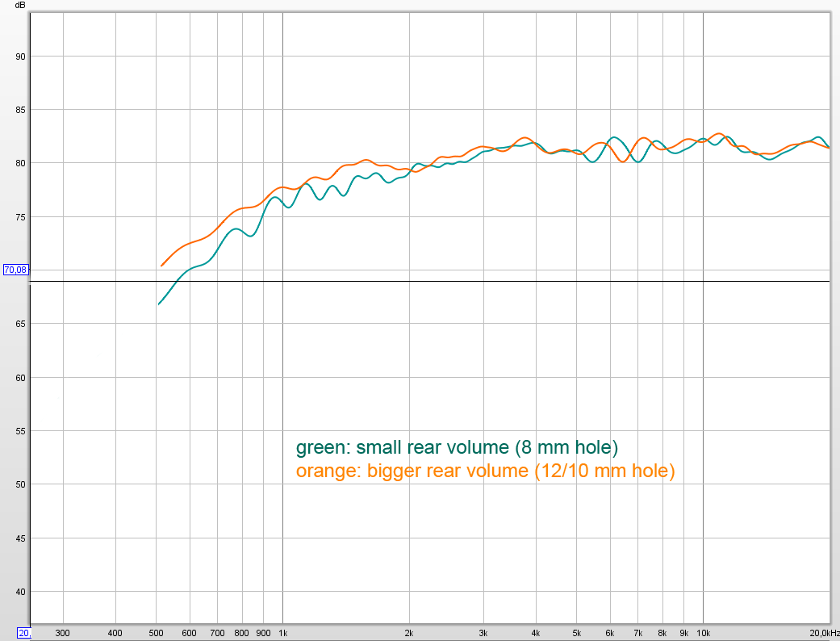Screen dimensions: 840x641
Task: Click the 7k frequency axis label
Action: click(638, 633)
